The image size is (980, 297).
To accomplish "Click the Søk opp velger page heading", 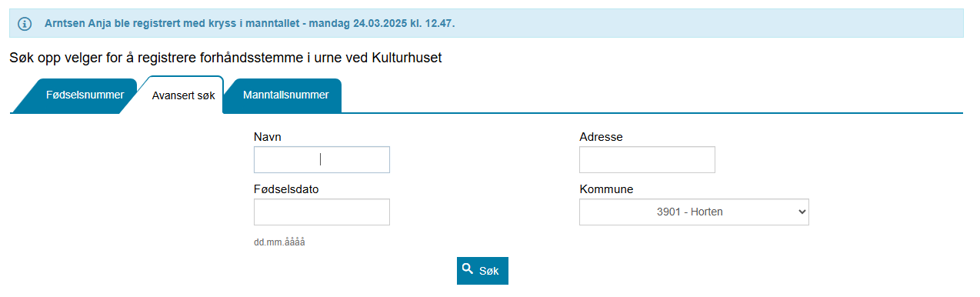I will pyautogui.click(x=226, y=58).
